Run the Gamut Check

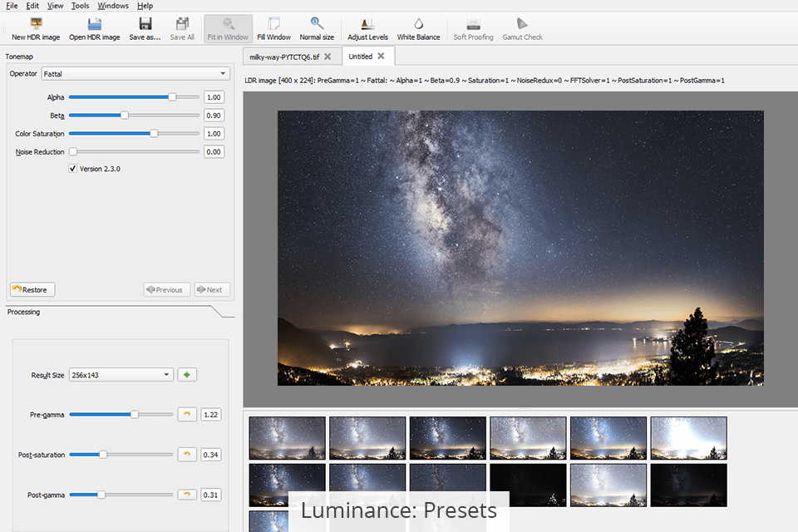(522, 29)
